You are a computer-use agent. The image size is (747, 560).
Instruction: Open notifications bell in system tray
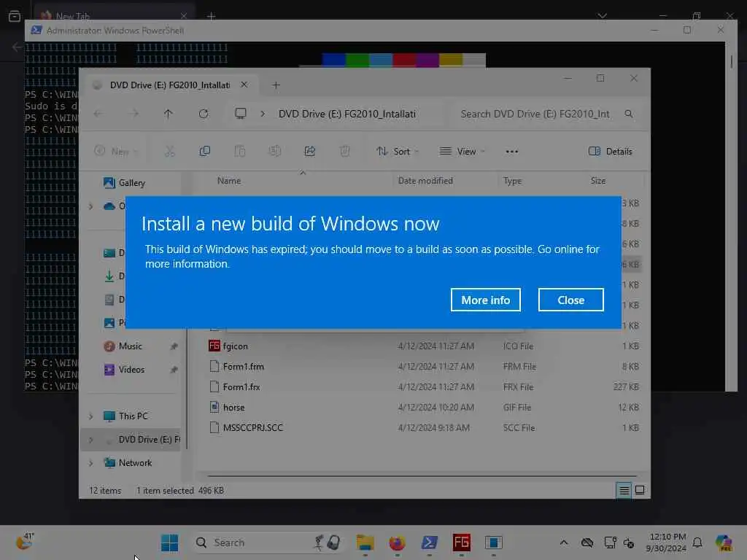pos(697,542)
